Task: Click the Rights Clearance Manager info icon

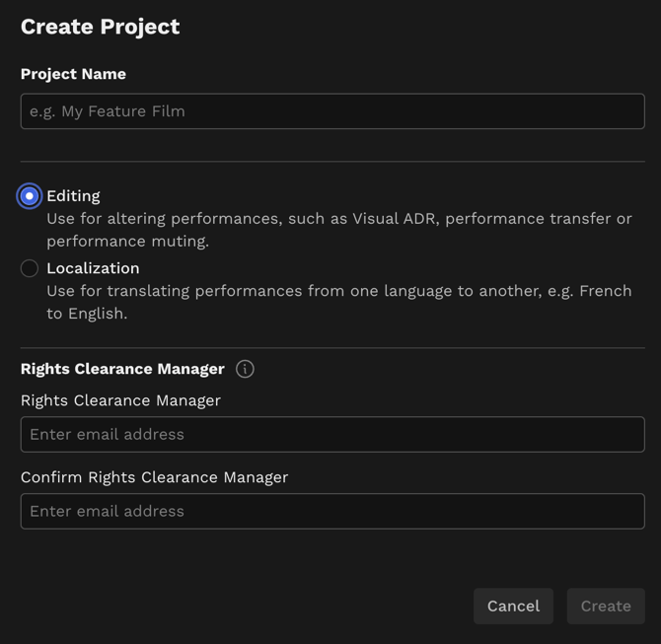Action: coord(245,369)
